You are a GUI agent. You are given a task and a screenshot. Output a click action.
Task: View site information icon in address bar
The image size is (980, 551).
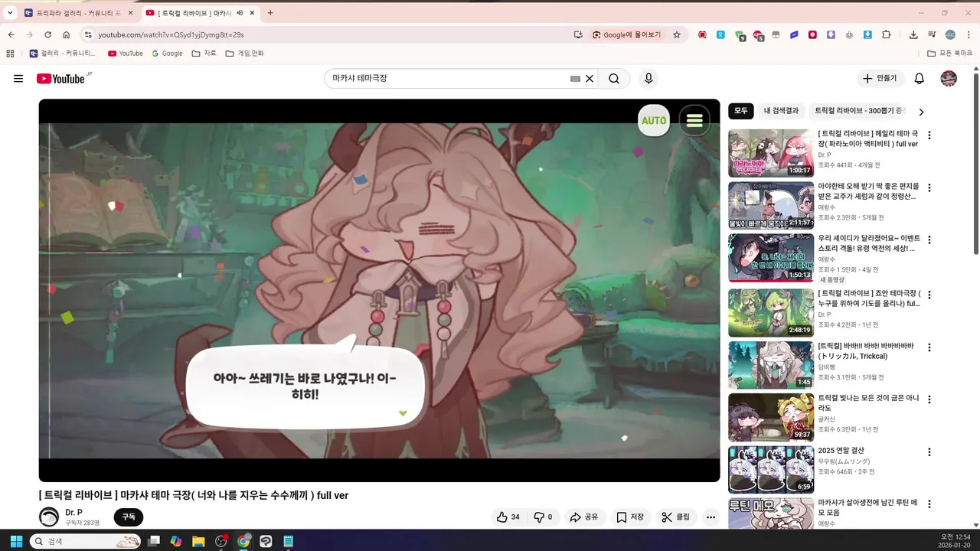click(x=88, y=34)
